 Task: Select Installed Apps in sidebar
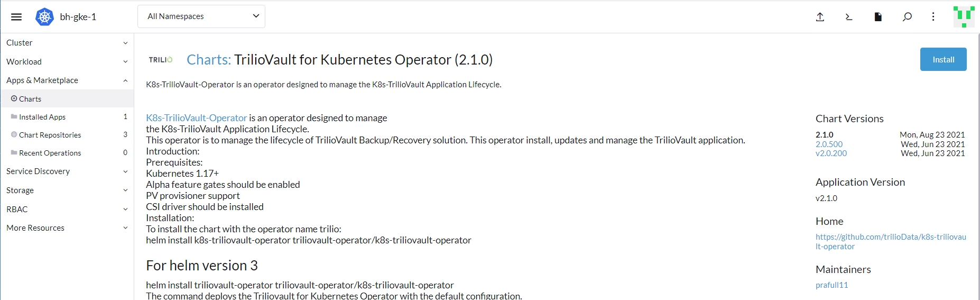tap(42, 117)
